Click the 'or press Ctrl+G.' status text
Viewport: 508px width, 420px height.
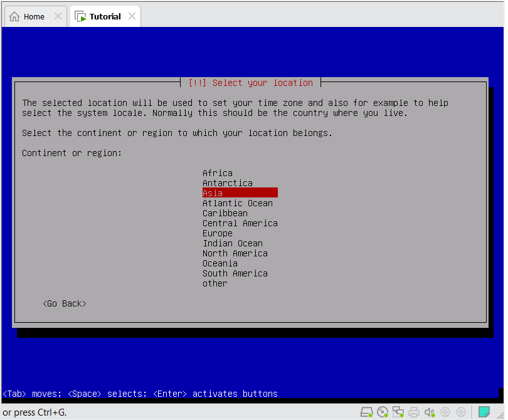[x=34, y=412]
